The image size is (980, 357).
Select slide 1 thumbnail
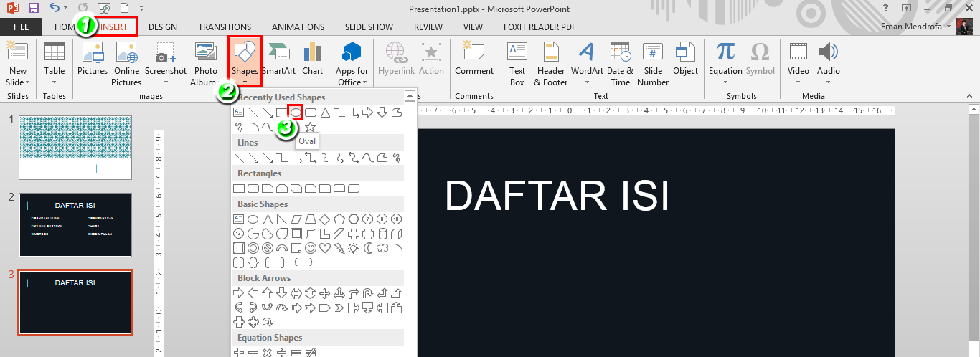(x=75, y=147)
